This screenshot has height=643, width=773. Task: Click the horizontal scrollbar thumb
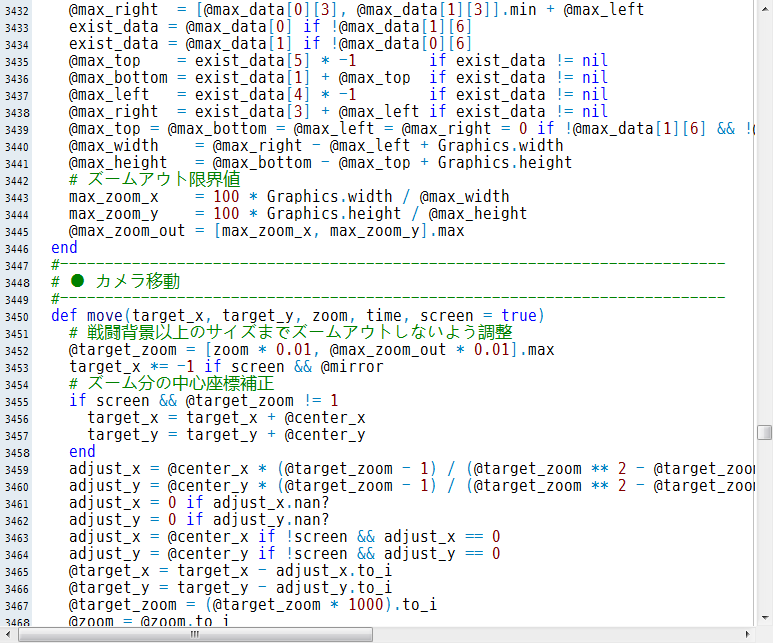click(195, 634)
